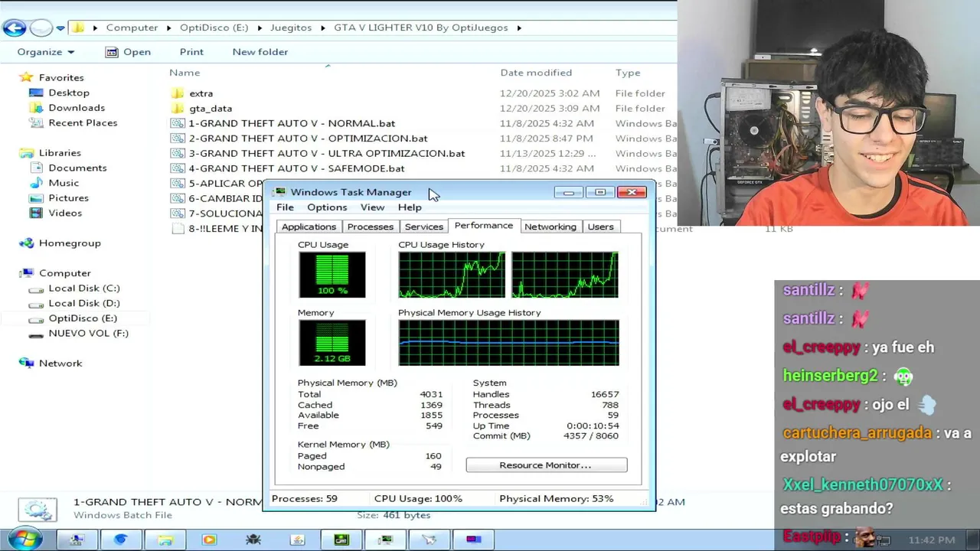The width and height of the screenshot is (980, 551).
Task: Switch to the Services tab
Action: (x=423, y=227)
